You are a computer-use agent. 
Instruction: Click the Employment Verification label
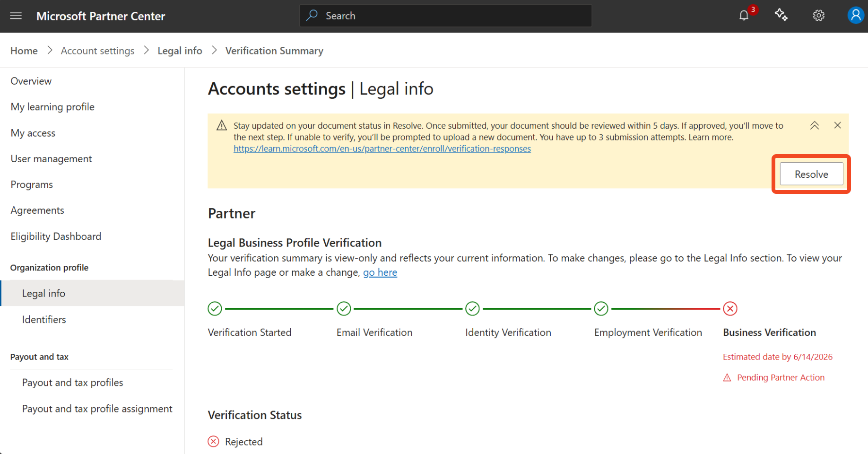648,332
